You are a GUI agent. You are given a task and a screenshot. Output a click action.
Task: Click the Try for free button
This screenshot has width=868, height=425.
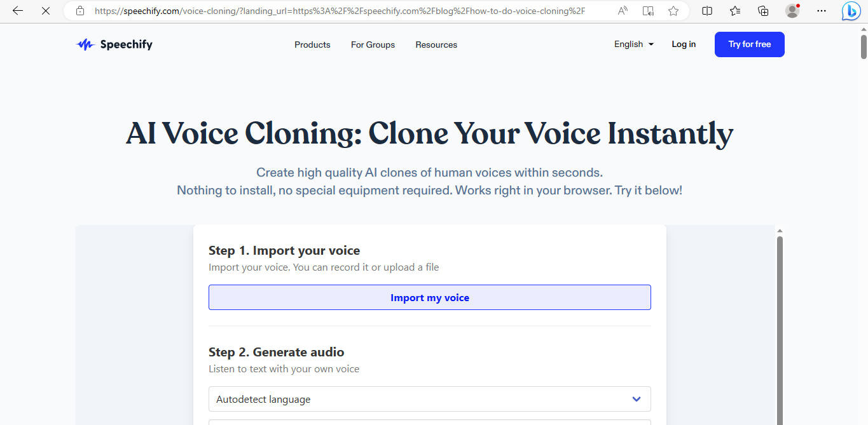click(750, 44)
